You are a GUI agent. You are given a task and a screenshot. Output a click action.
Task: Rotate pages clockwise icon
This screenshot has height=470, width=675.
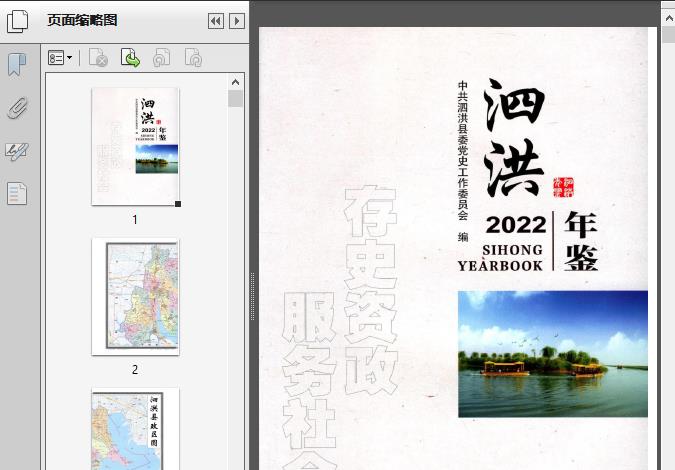[193, 58]
